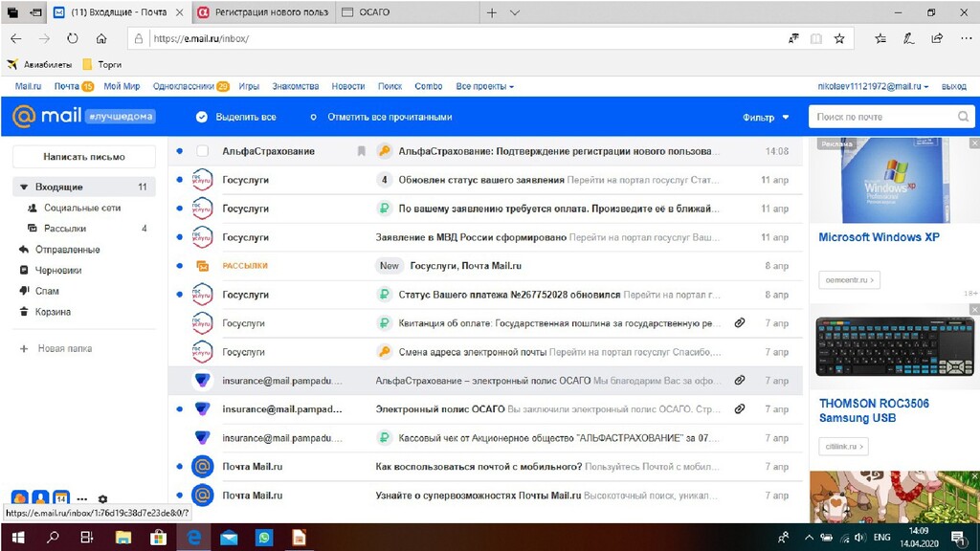Click the search magnifier icon in the mail search box

click(x=963, y=117)
